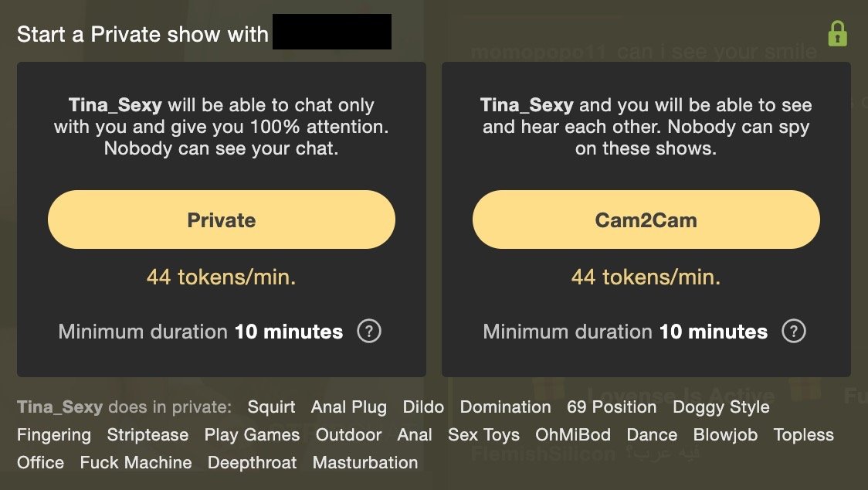Click Tina_Sexy name in Private description

tap(115, 105)
